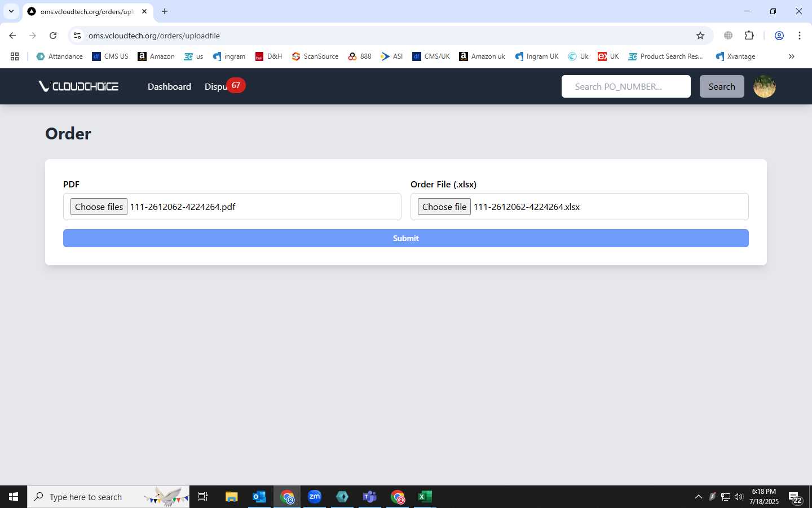Click the address bar URL
Viewport: 812px width, 508px height.
coord(154,36)
